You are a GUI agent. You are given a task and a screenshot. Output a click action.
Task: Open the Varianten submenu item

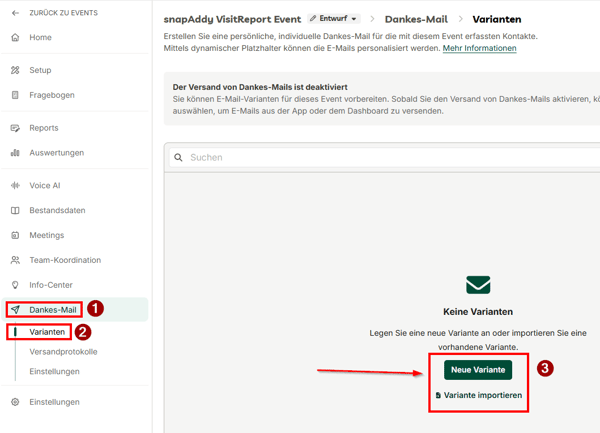pyautogui.click(x=47, y=332)
